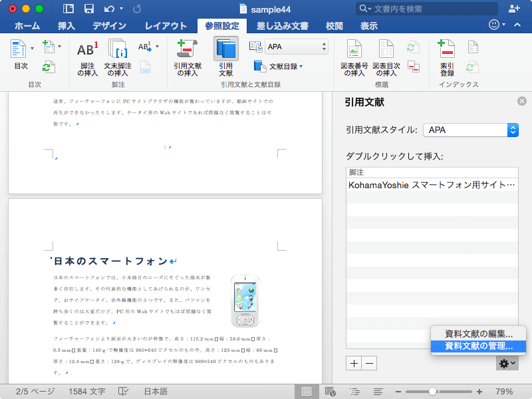The height and width of the screenshot is (399, 532).
Task: Select the 参照設定 tab
Action: pos(222,26)
